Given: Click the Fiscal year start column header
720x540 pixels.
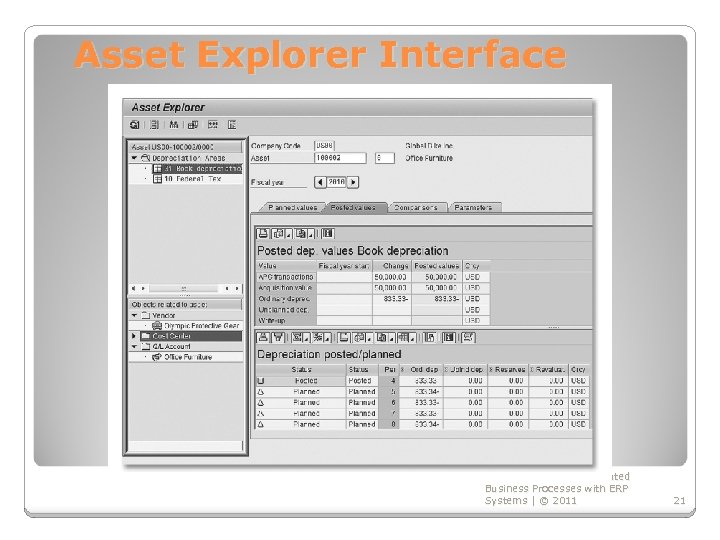Looking at the screenshot, I should tap(344, 266).
